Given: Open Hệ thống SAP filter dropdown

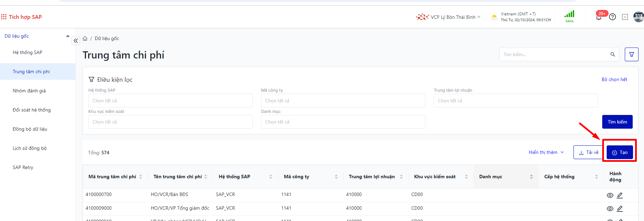Looking at the screenshot, I should point(170,101).
